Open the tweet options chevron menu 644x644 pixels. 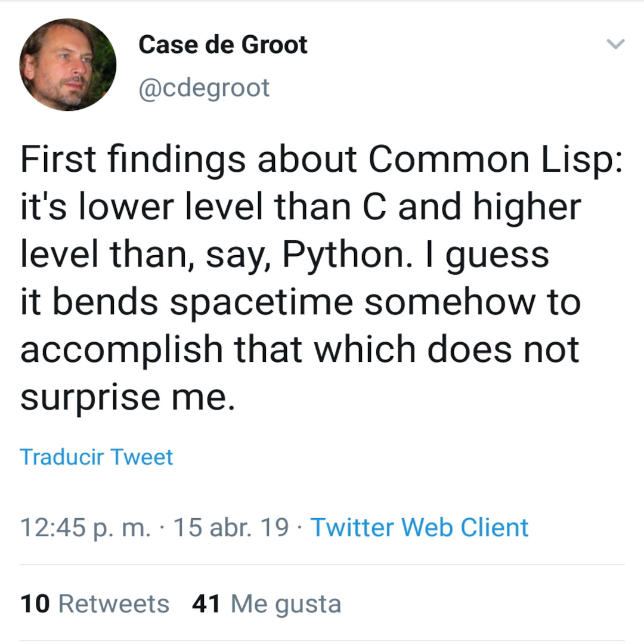[615, 44]
